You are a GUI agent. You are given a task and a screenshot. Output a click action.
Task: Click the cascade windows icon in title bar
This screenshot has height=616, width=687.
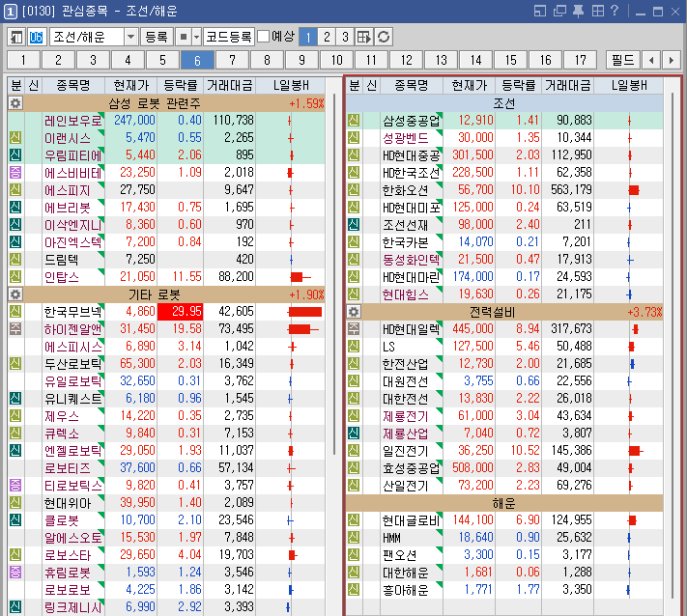[x=559, y=11]
